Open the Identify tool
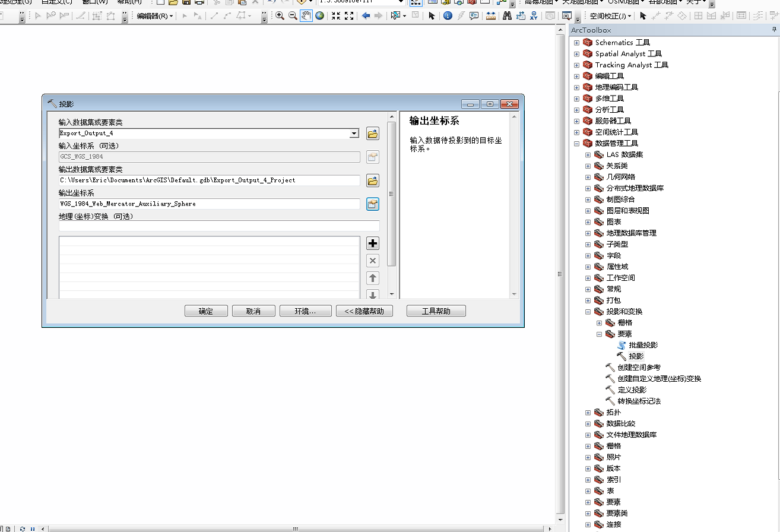 pos(448,16)
